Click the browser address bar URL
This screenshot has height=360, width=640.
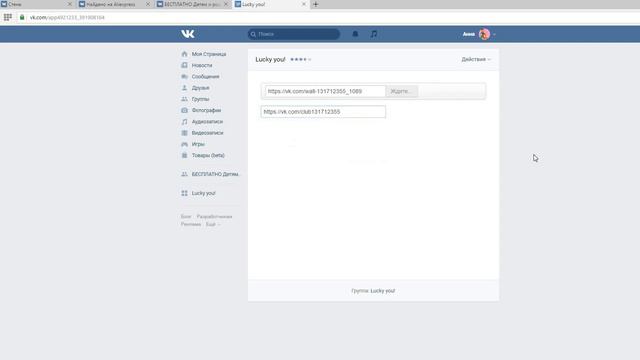[x=67, y=18]
